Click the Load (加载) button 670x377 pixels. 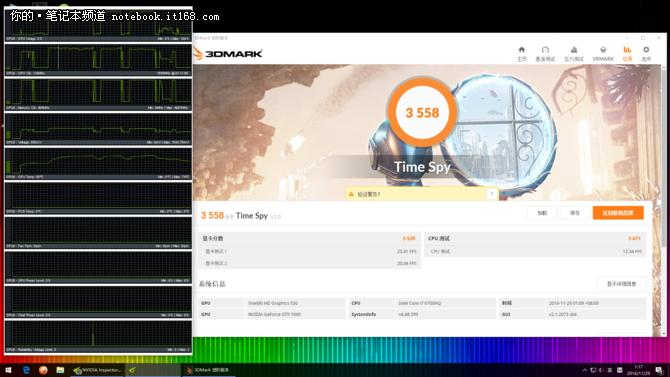tap(542, 213)
